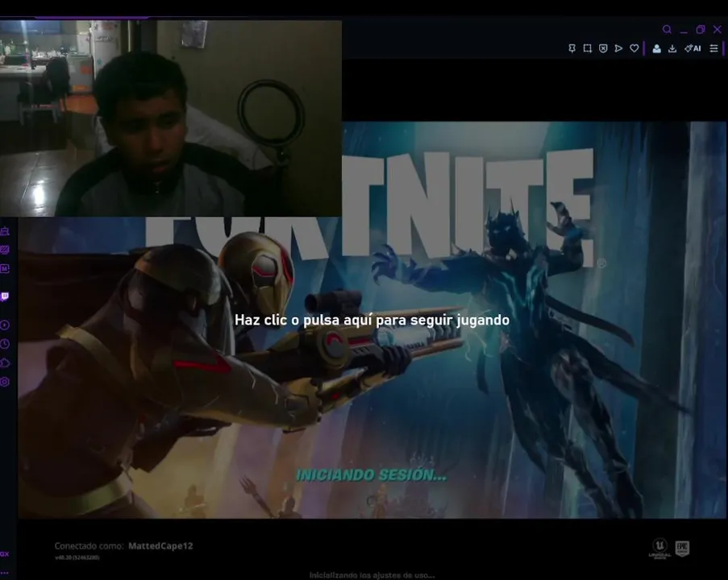Screen dimensions: 728x580
Task: Click the 'Inicializando los ajustes de uso...' text
Action: point(372,575)
